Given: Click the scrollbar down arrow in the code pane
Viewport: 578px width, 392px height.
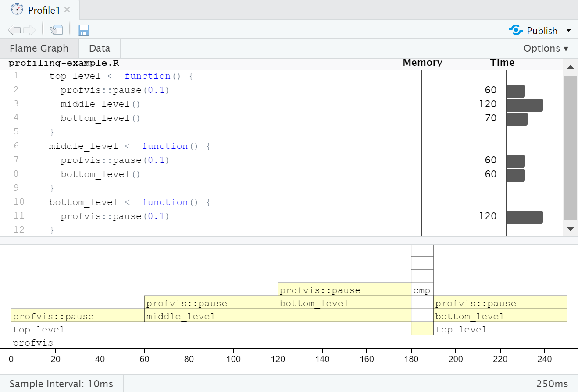Looking at the screenshot, I should click(571, 229).
